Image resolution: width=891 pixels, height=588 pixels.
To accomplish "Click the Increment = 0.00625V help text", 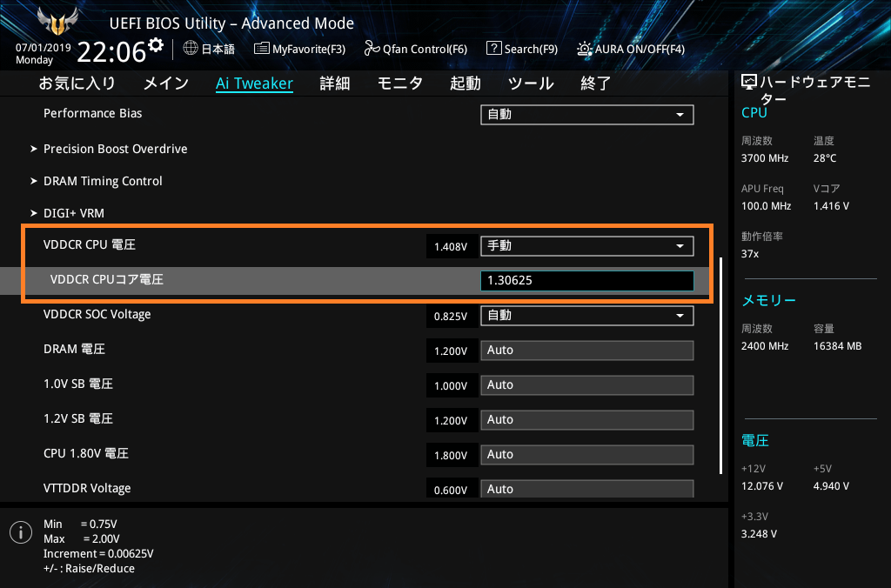I will (98, 554).
